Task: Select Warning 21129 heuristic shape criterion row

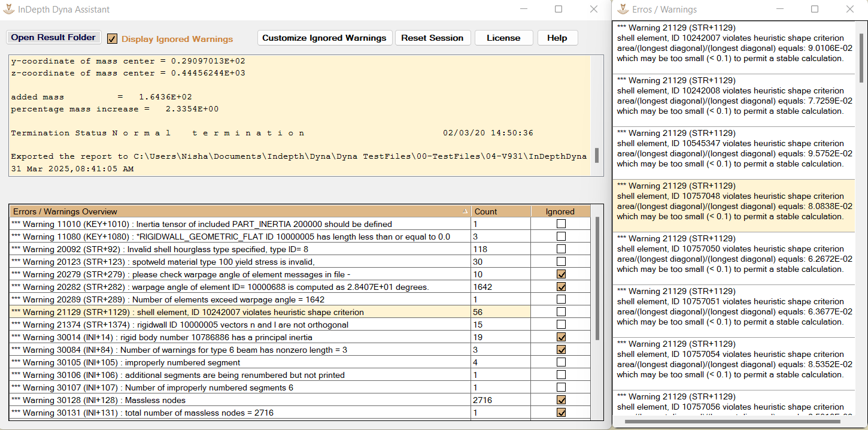Action: tap(300, 312)
